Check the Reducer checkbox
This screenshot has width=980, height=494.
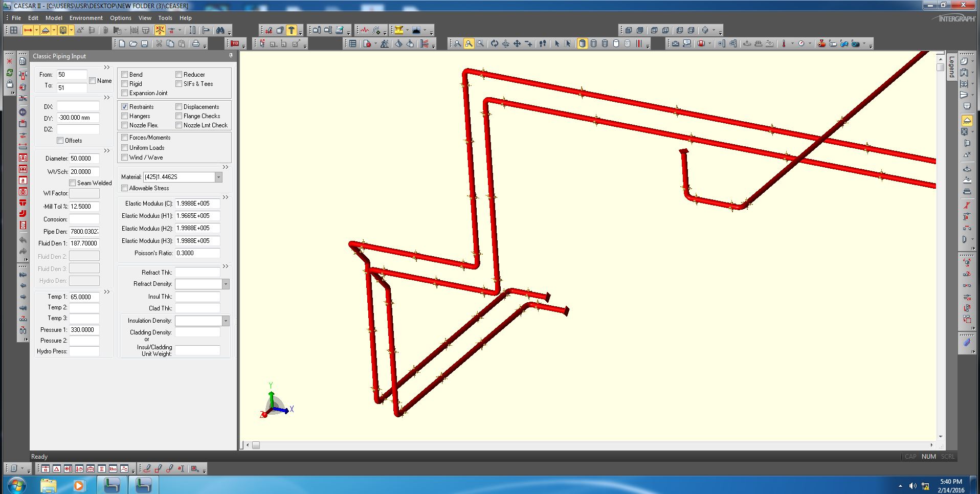(179, 75)
